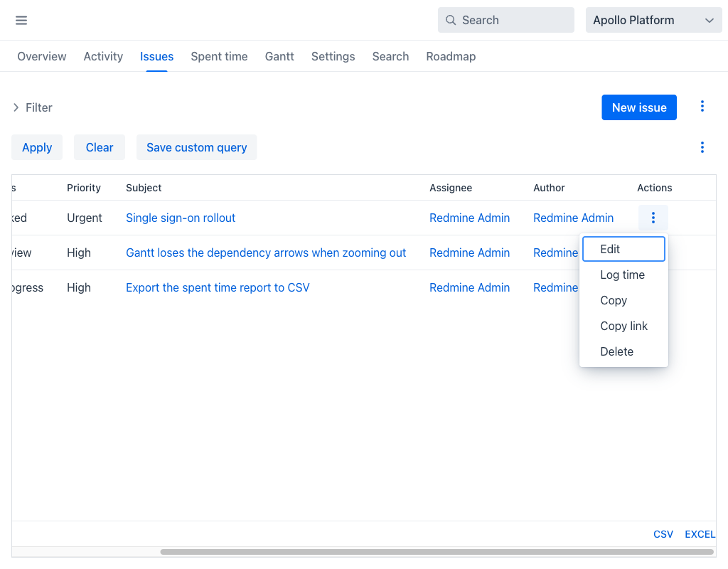The height and width of the screenshot is (569, 728).
Task: Click the Assignee column header
Action: 450,188
